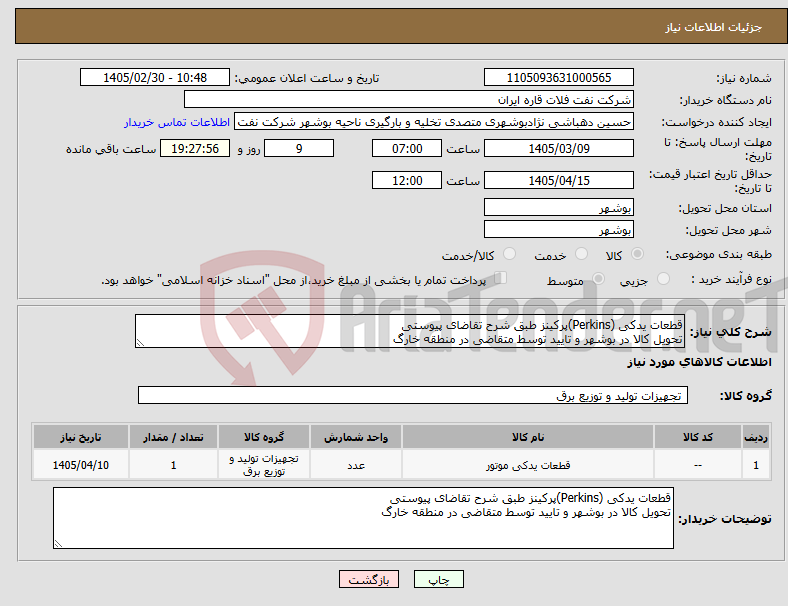Click table group cell تجهیزات تولید و توزیع برق
The height and width of the screenshot is (606, 788).
(x=264, y=465)
